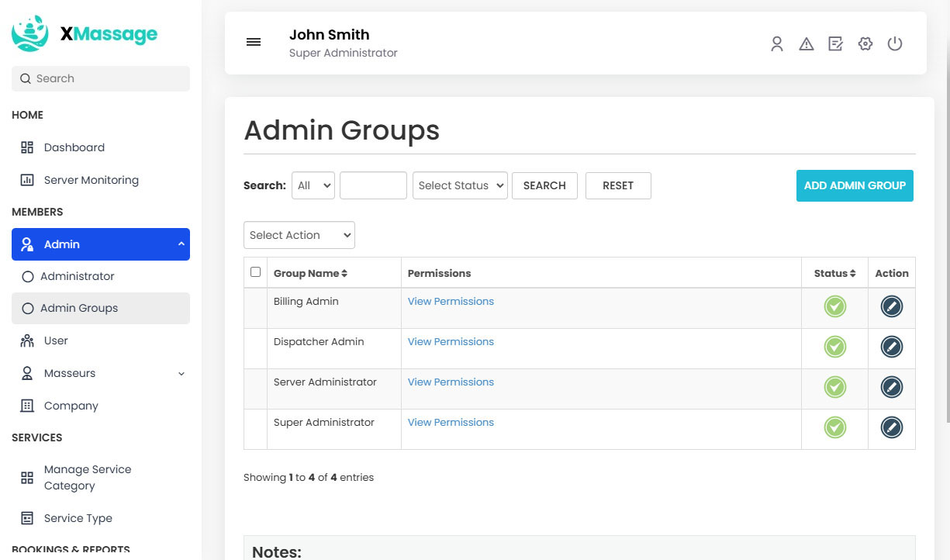Click the ADD ADMIN GROUP button
950x560 pixels.
855,185
